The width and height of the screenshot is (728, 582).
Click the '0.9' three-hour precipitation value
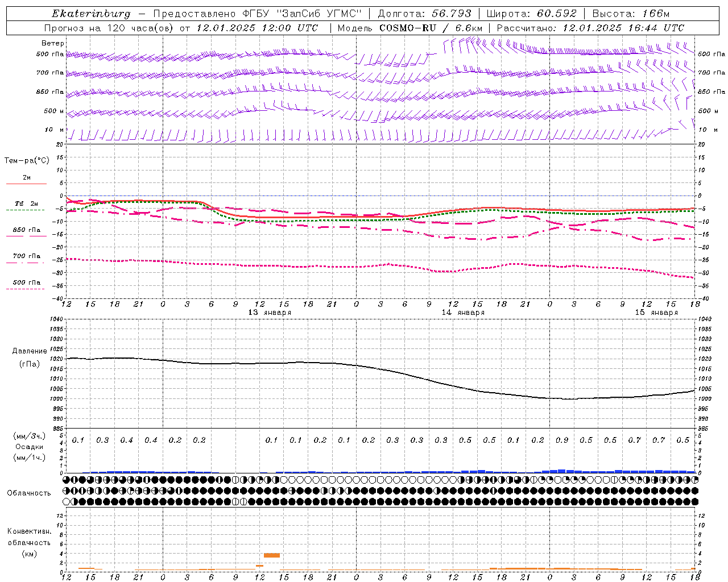click(x=562, y=440)
